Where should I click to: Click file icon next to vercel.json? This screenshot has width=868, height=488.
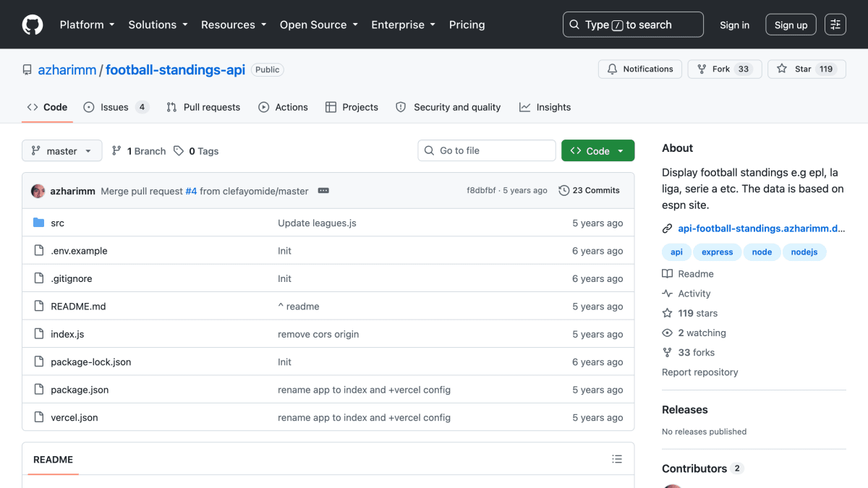click(x=39, y=418)
